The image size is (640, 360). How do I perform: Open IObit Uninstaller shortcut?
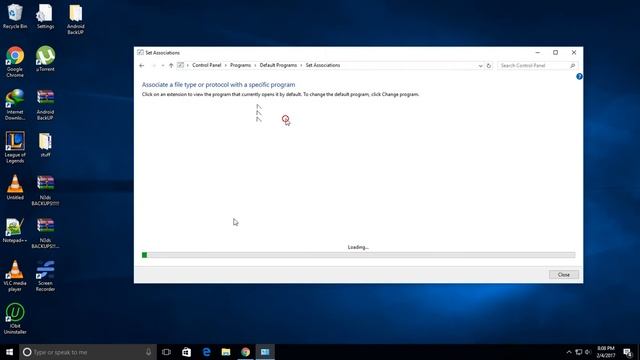coord(15,319)
